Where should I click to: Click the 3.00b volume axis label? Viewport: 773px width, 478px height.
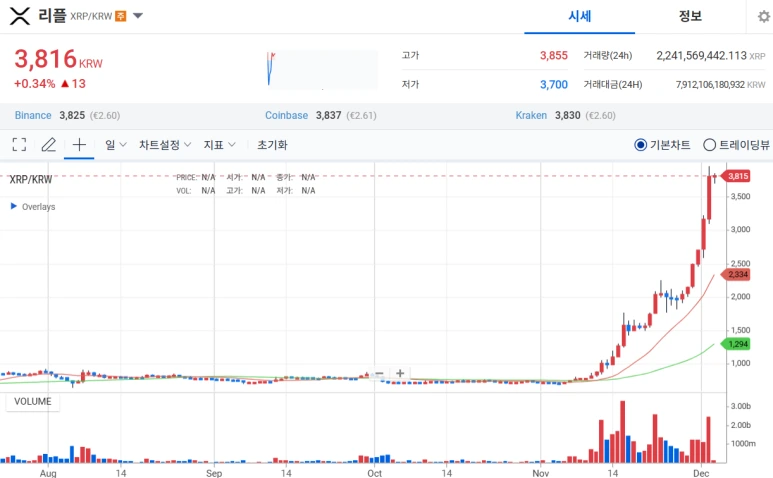740,407
